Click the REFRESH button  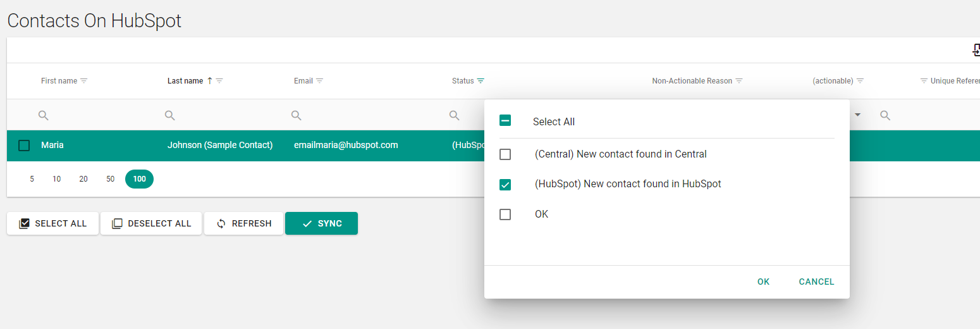243,223
